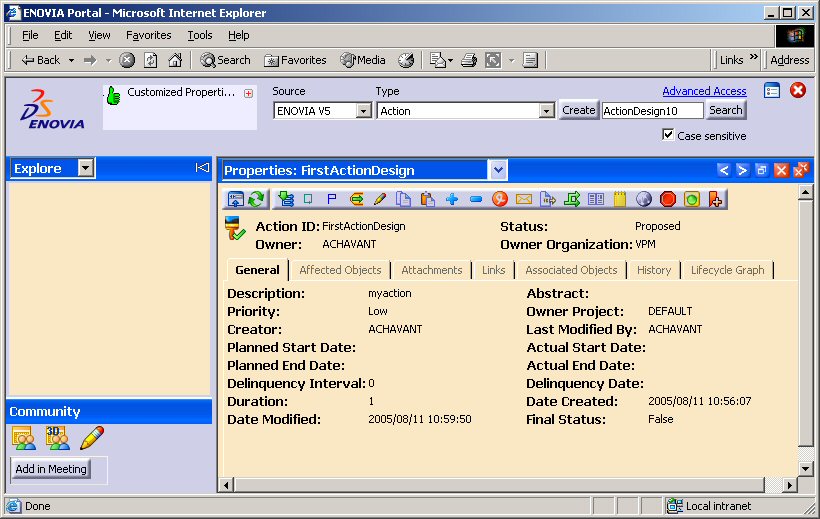The height and width of the screenshot is (519, 820).
Task: Open the View menu
Action: coord(99,35)
